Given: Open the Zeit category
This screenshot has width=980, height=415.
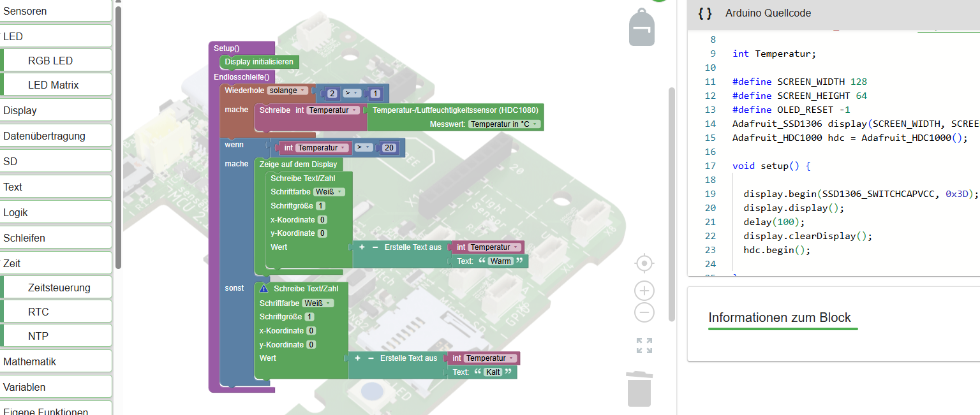Looking at the screenshot, I should (x=56, y=264).
